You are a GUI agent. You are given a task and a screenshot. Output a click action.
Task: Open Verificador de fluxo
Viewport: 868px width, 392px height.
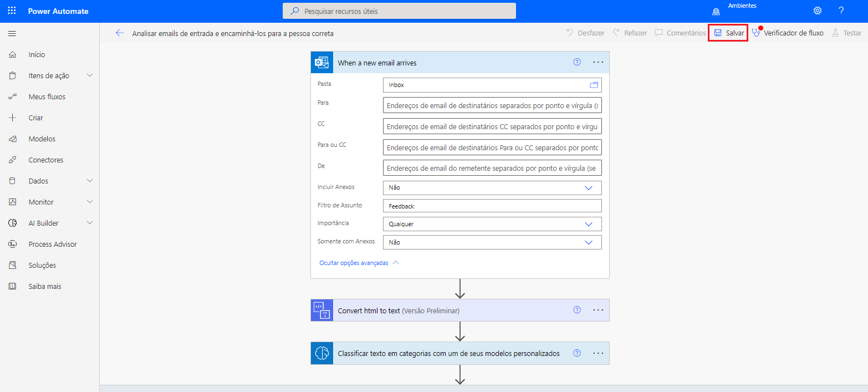click(x=788, y=33)
